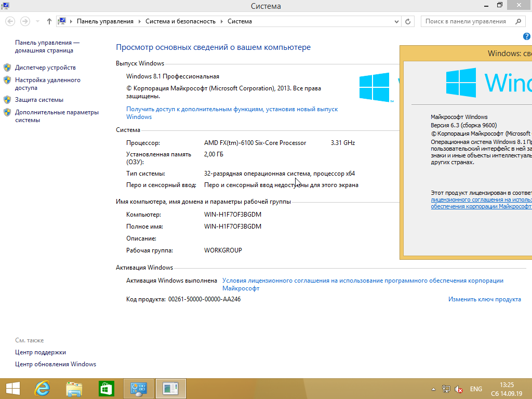Open Защита системы in the sidebar
This screenshot has width=532, height=399.
(x=39, y=100)
